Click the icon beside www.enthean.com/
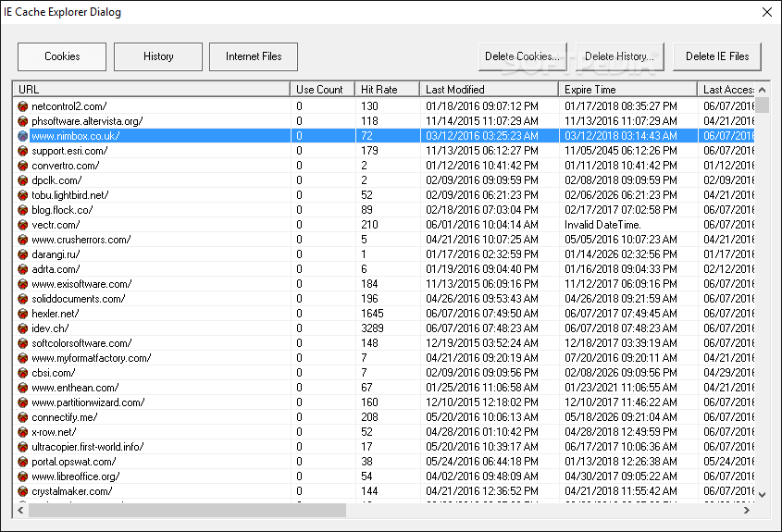Screen dimensions: 782x532 point(22,388)
